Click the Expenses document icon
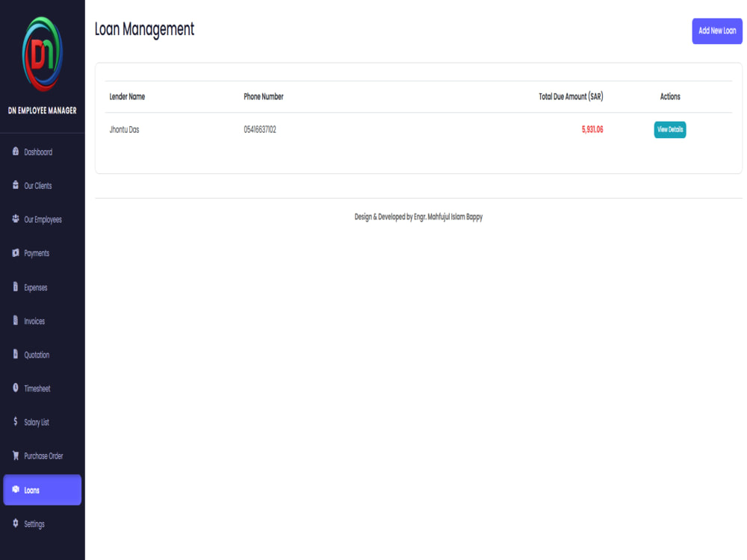This screenshot has width=747, height=560. 15,287
